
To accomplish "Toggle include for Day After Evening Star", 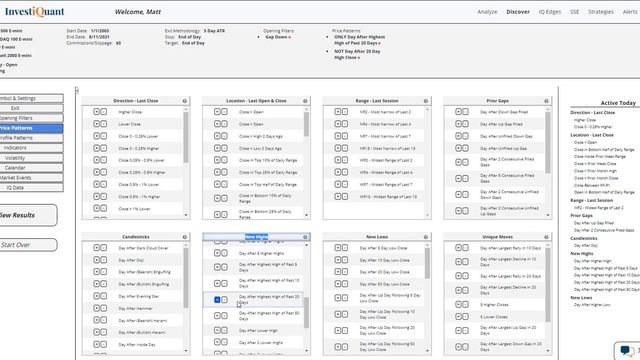I will click(96, 296).
